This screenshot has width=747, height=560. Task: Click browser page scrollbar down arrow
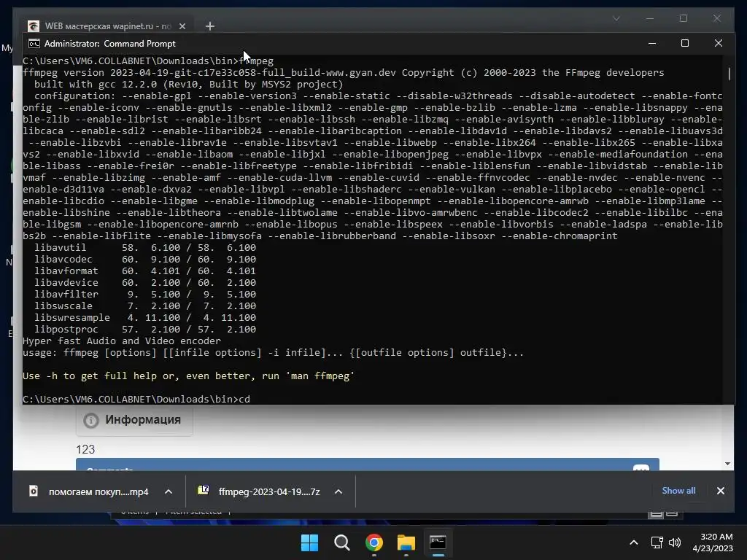pos(727,464)
